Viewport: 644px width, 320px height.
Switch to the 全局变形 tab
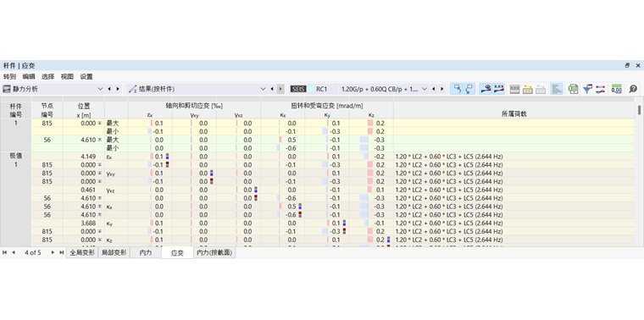pyautogui.click(x=82, y=253)
